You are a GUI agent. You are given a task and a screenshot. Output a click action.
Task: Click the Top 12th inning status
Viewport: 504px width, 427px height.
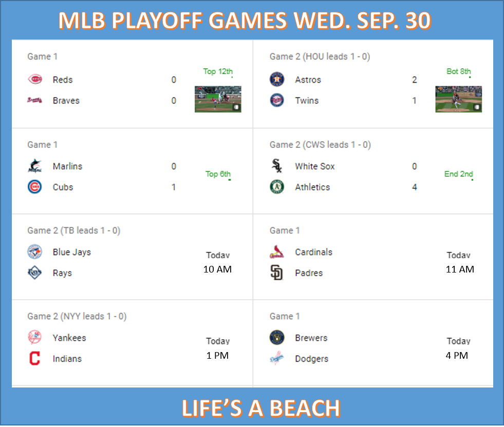pyautogui.click(x=218, y=72)
